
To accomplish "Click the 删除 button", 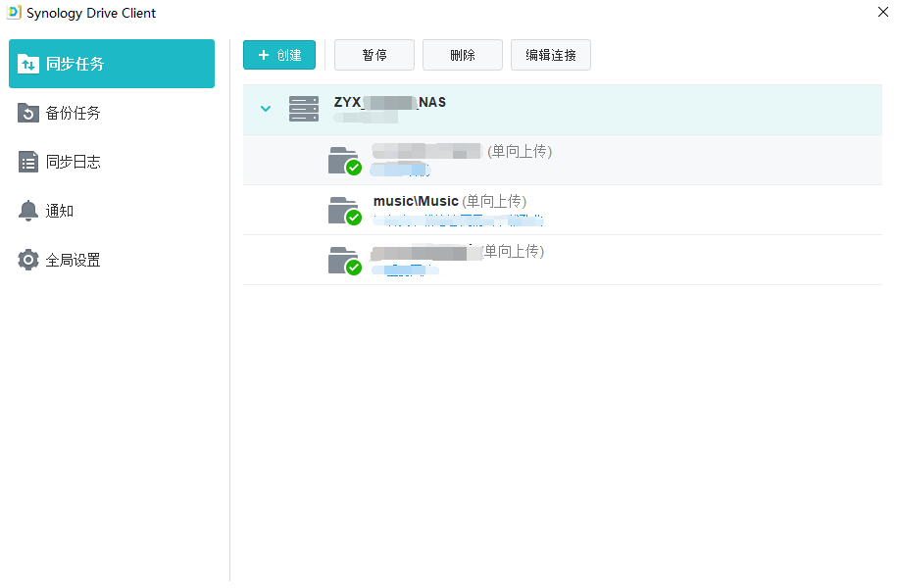I will 463,56.
